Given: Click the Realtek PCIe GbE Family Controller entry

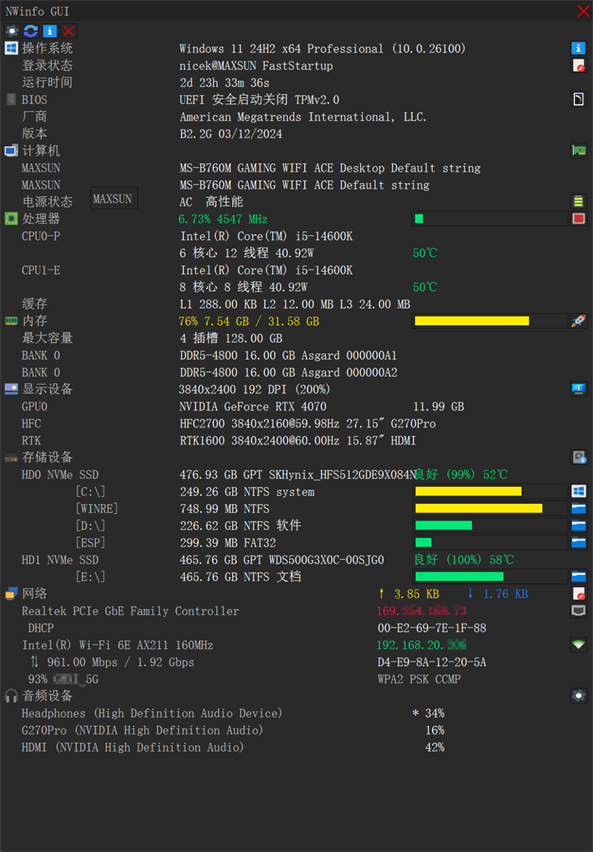Looking at the screenshot, I should click(130, 611).
